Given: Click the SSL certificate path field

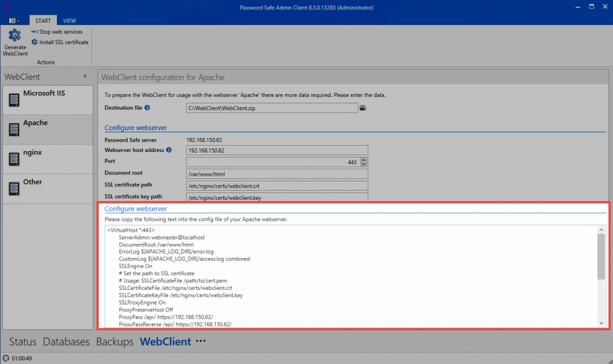Looking at the screenshot, I should [x=277, y=186].
